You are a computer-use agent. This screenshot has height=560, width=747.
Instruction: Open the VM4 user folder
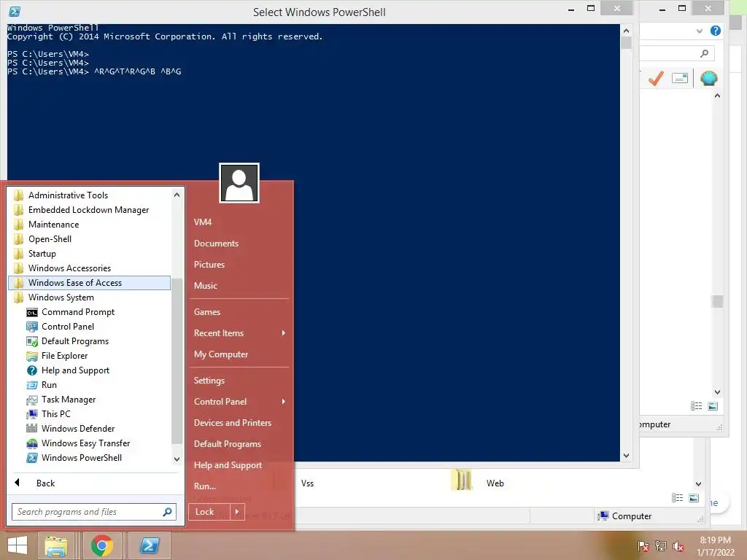click(x=203, y=222)
